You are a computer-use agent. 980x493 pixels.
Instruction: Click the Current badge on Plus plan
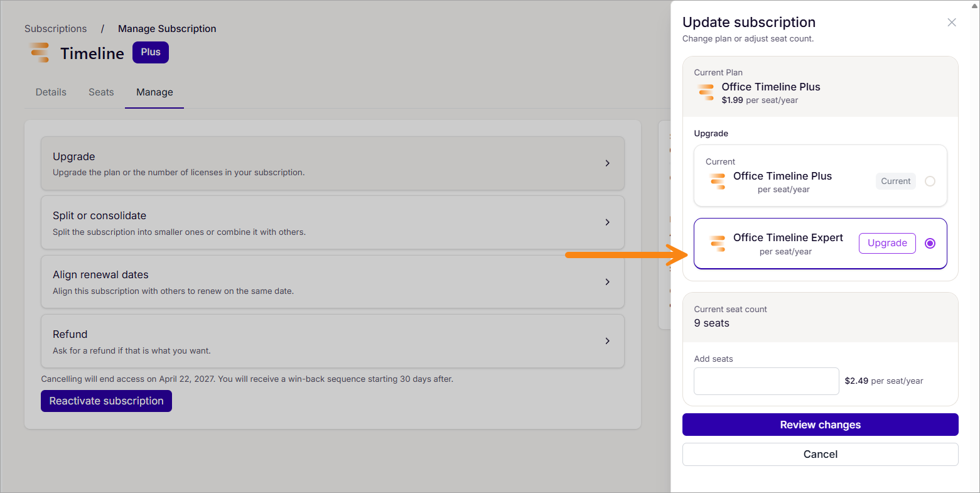pyautogui.click(x=895, y=181)
